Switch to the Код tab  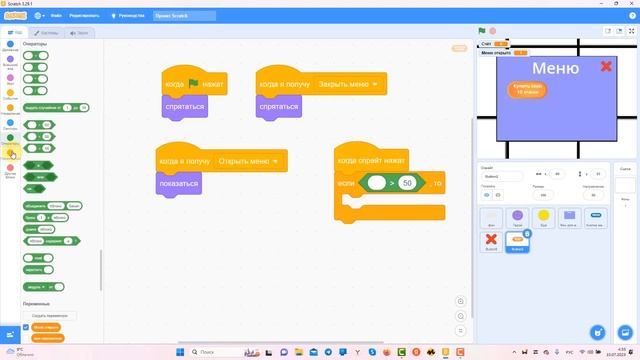(15, 33)
